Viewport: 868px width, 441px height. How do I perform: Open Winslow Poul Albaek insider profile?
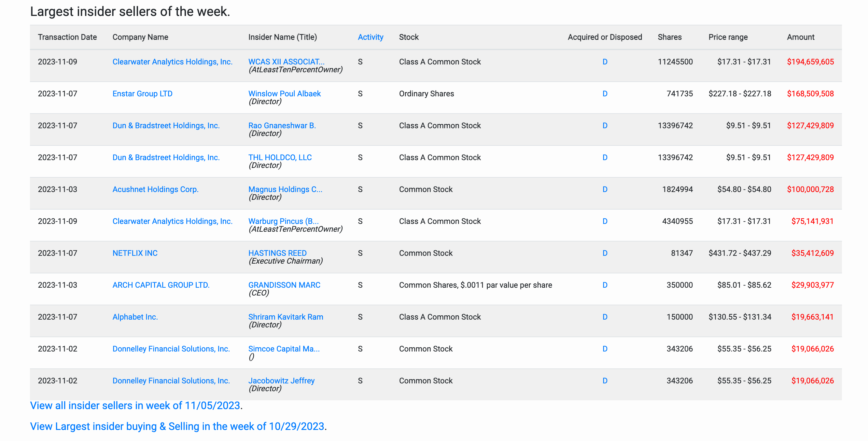click(x=284, y=94)
